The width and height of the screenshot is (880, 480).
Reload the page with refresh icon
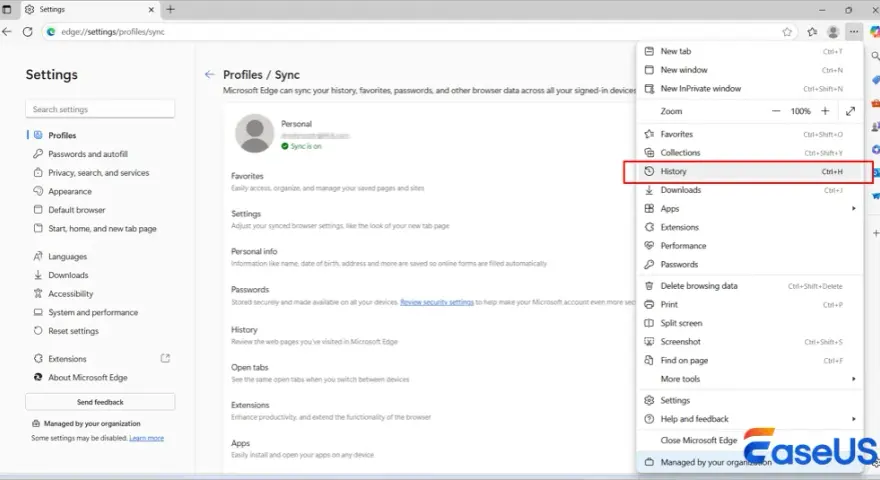tap(28, 32)
